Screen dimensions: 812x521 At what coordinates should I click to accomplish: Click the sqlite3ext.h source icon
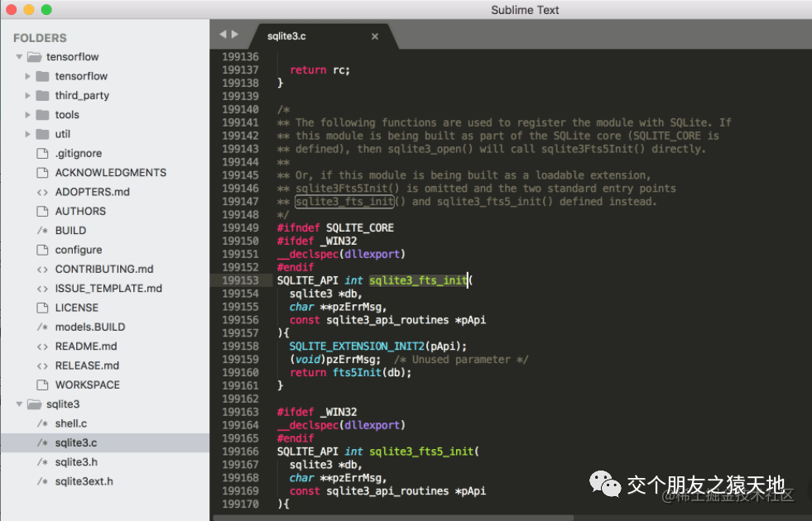(x=42, y=481)
